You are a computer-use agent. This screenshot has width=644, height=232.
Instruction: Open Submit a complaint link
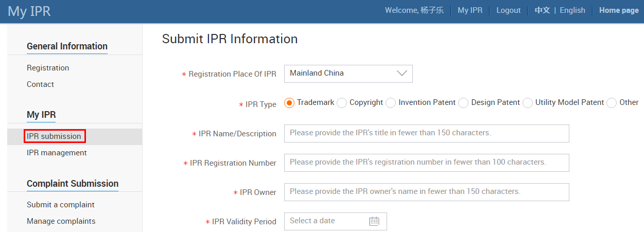(x=61, y=205)
